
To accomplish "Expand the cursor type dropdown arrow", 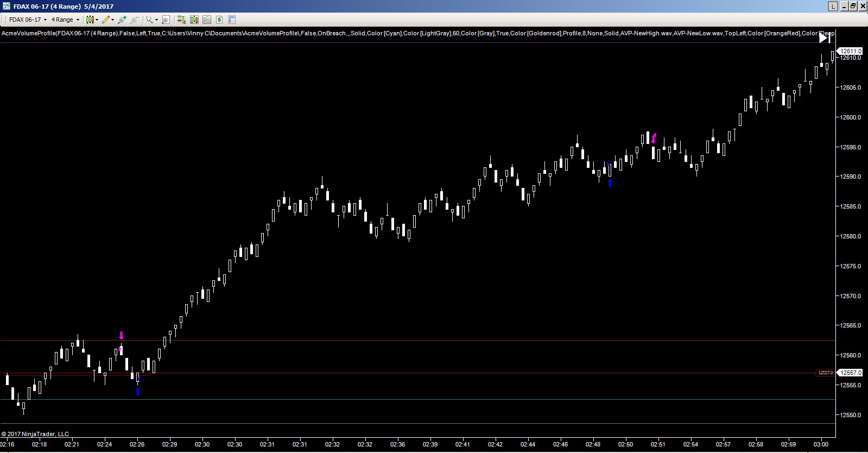I will click(x=156, y=20).
